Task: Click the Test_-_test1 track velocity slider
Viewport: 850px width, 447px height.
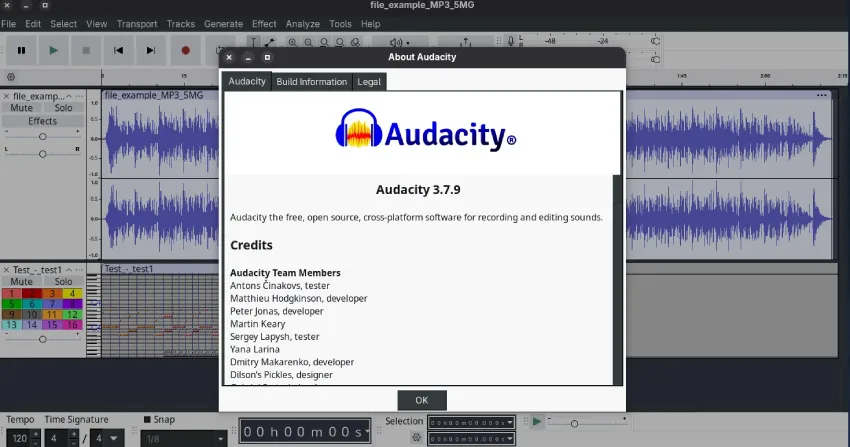Action: point(42,339)
